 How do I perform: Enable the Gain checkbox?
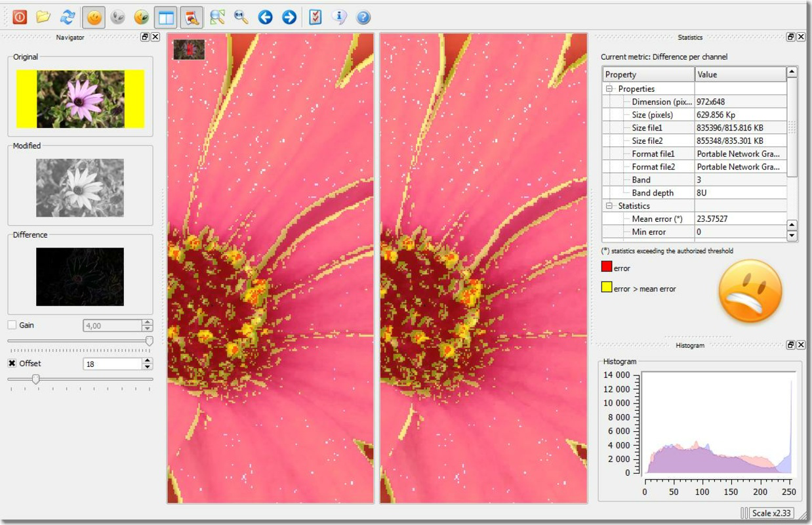pyautogui.click(x=12, y=325)
